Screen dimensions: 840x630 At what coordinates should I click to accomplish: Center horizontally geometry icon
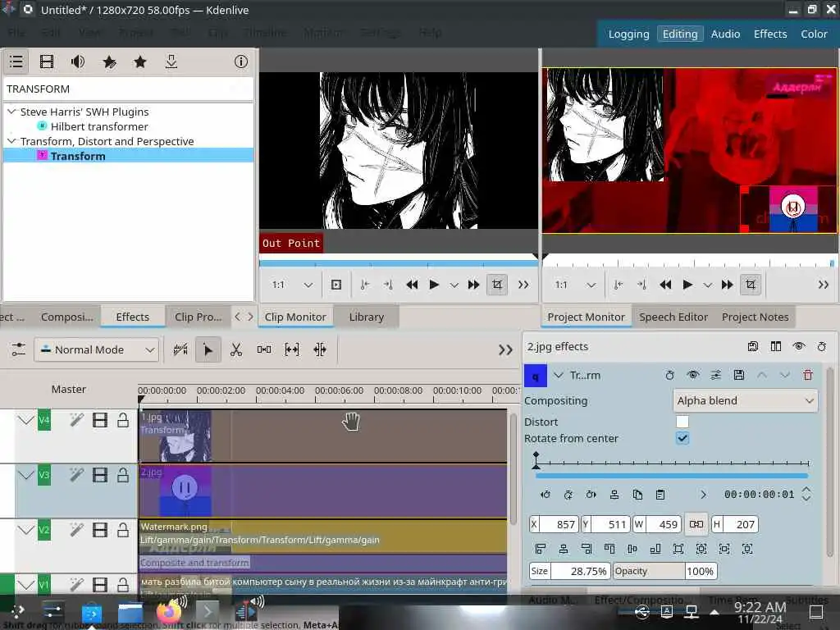563,549
